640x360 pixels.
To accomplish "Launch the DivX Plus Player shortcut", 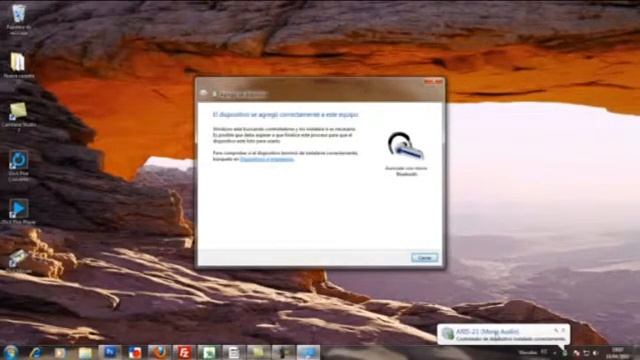I will pos(18,211).
